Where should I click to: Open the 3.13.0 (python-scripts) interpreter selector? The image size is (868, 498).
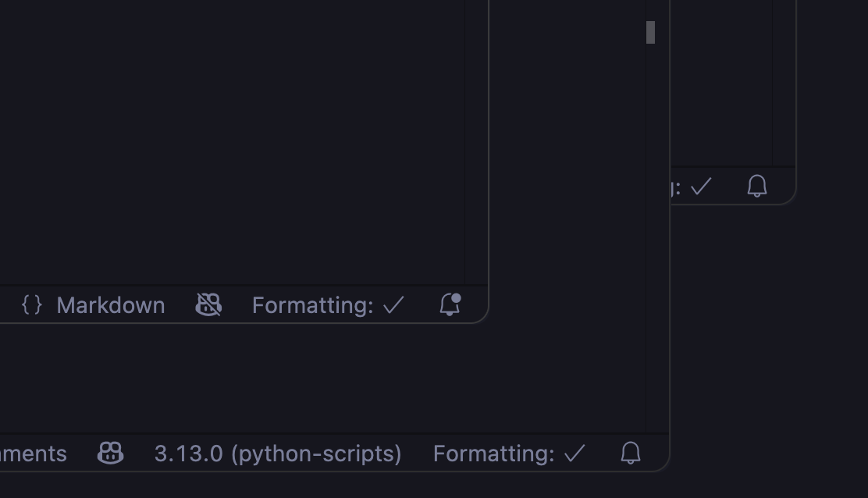278,454
